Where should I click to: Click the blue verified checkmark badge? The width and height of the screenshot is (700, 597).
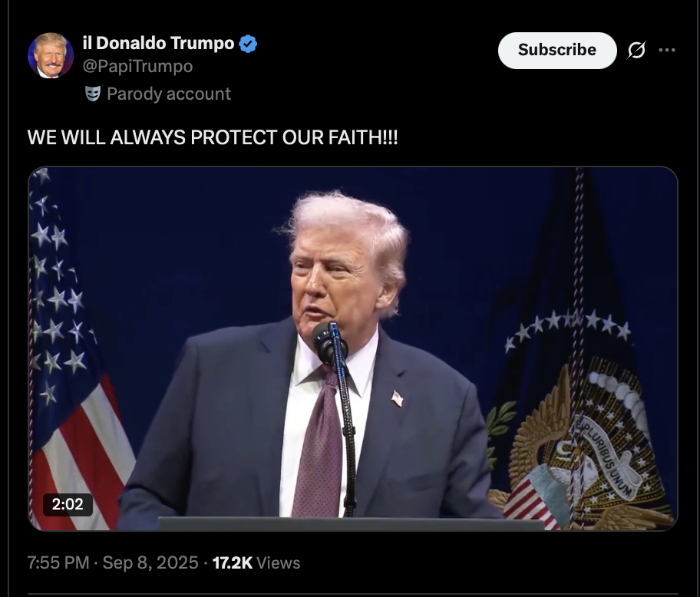pyautogui.click(x=248, y=44)
